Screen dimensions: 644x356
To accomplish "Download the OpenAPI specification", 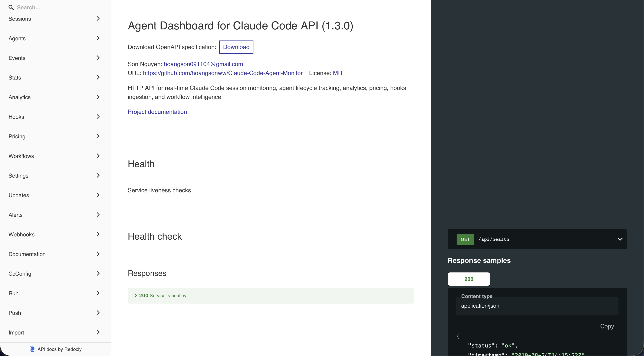I will click(x=236, y=47).
